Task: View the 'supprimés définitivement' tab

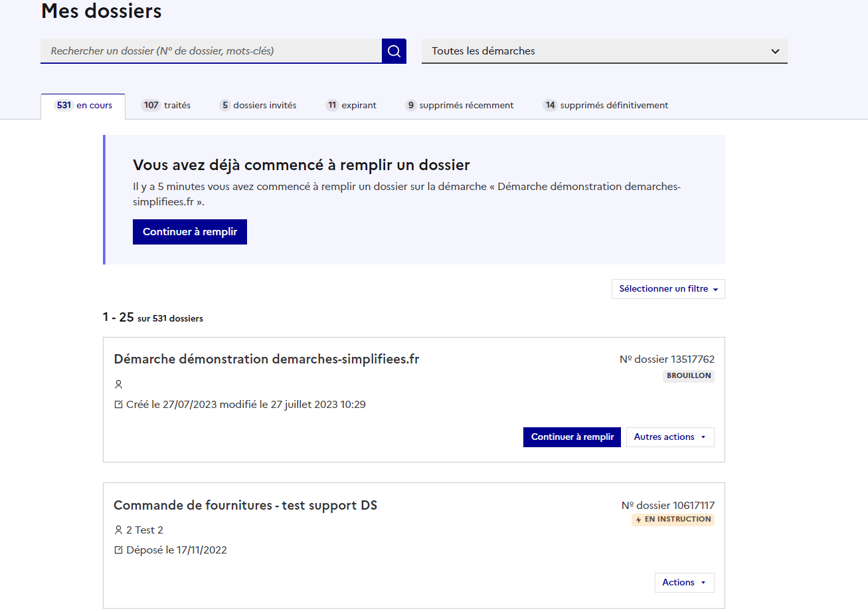Action: (x=606, y=106)
